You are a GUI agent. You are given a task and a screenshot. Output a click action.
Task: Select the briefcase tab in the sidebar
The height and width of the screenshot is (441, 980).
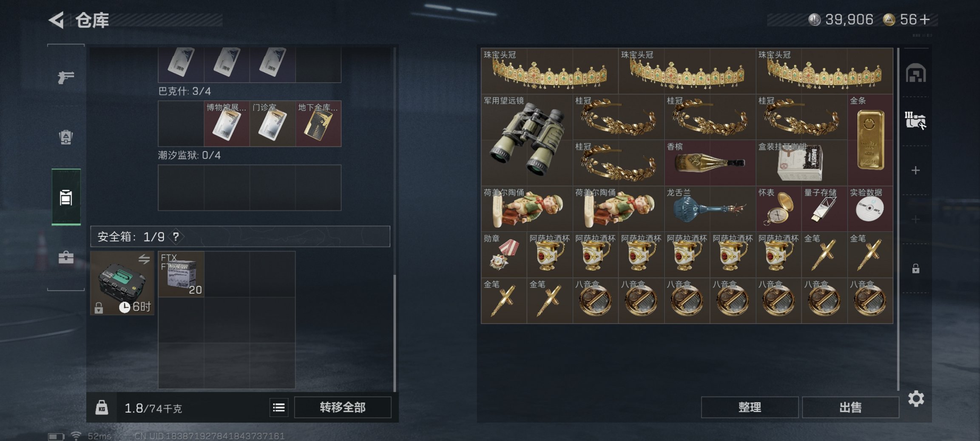66,257
